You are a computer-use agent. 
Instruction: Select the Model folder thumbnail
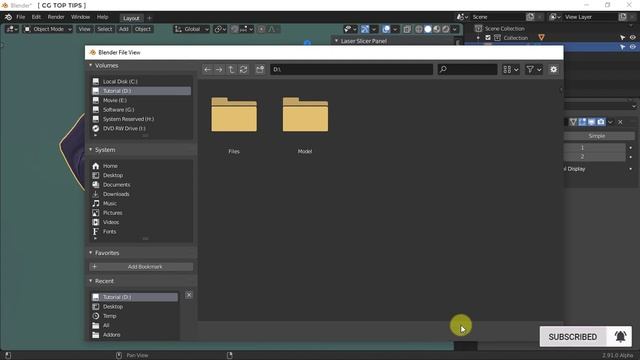(x=305, y=115)
